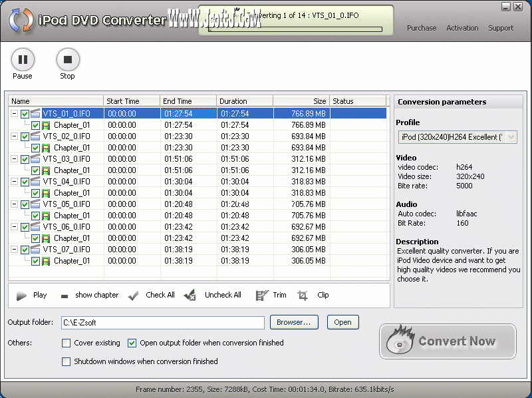Pause the conversion with the Pause icon
This screenshot has height=398, width=532.
click(23, 59)
